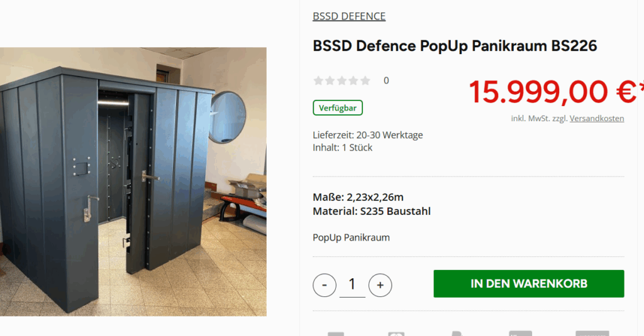Open the Versandkosten link
Viewport: 644px width, 336px height.
[597, 118]
